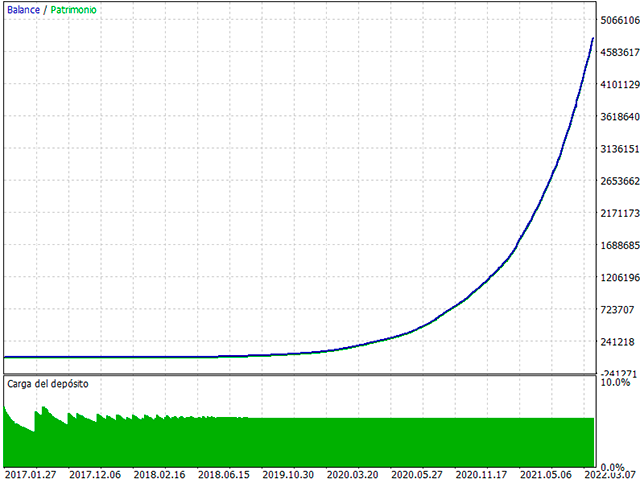Screen dimensions: 640x480
Task: Click the 4583617 y-axis value
Action: pyautogui.click(x=620, y=52)
